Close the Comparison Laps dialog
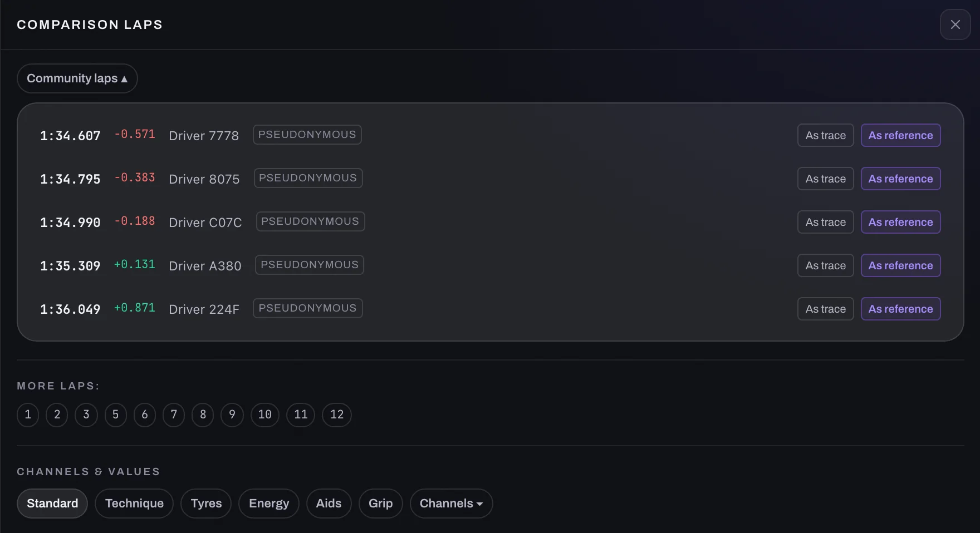980x533 pixels. (x=955, y=24)
